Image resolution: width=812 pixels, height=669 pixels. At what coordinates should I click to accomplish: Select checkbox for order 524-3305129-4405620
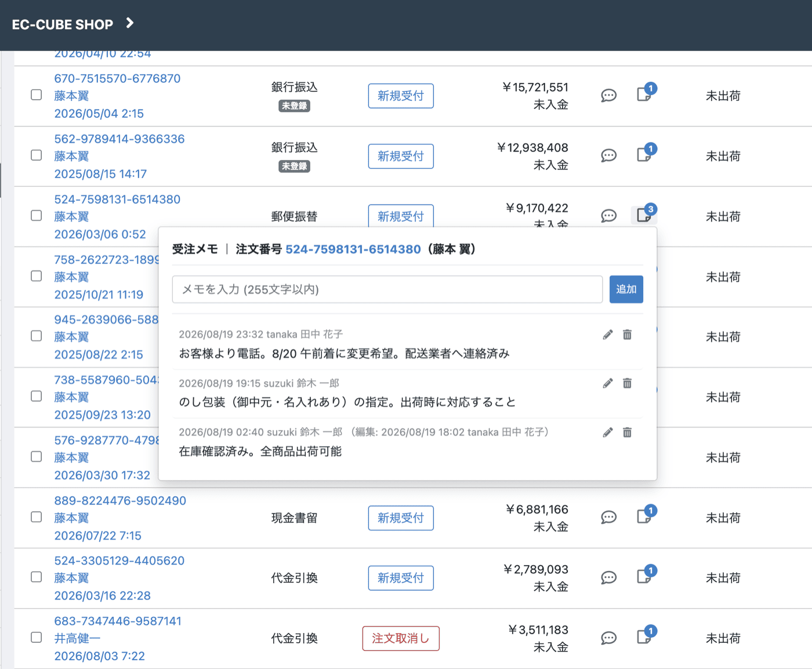pyautogui.click(x=37, y=577)
